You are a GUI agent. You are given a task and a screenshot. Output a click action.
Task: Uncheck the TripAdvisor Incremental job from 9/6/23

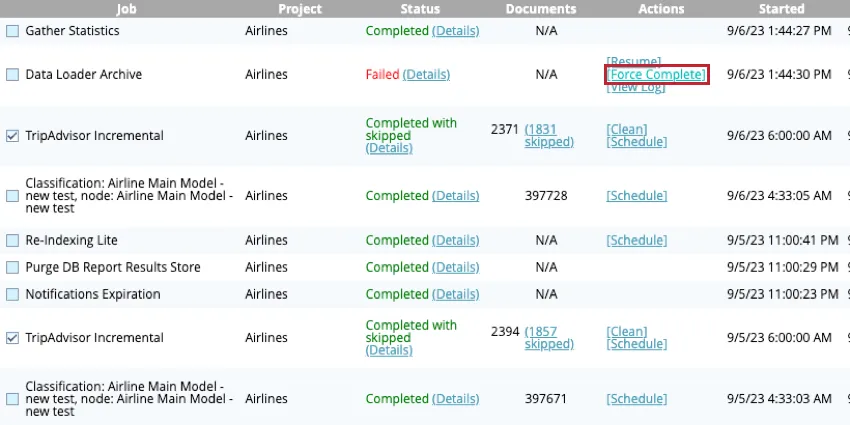pyautogui.click(x=12, y=136)
